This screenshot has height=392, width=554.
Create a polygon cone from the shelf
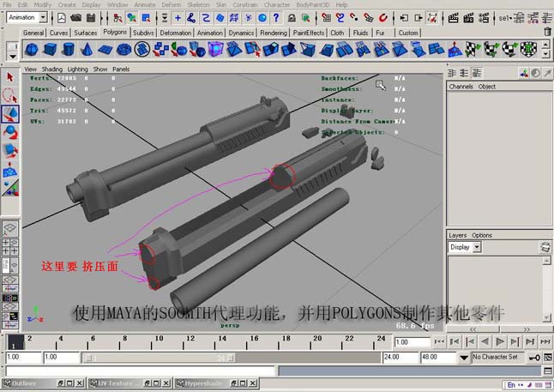(87, 50)
